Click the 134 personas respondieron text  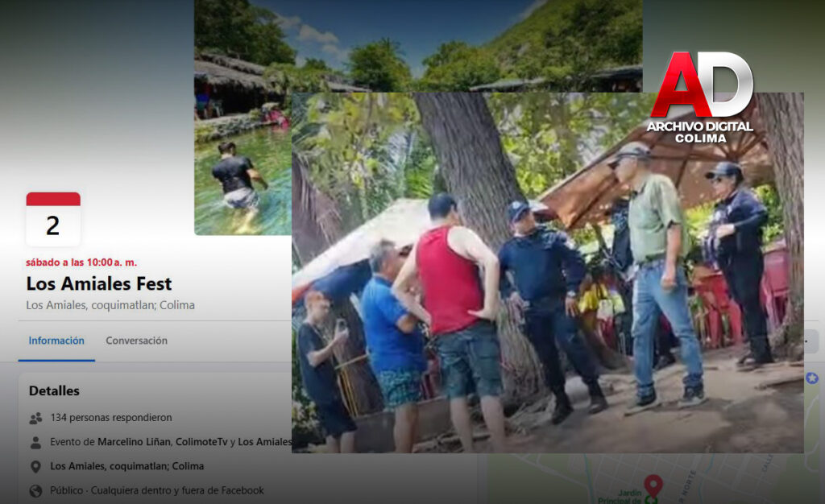click(x=110, y=418)
